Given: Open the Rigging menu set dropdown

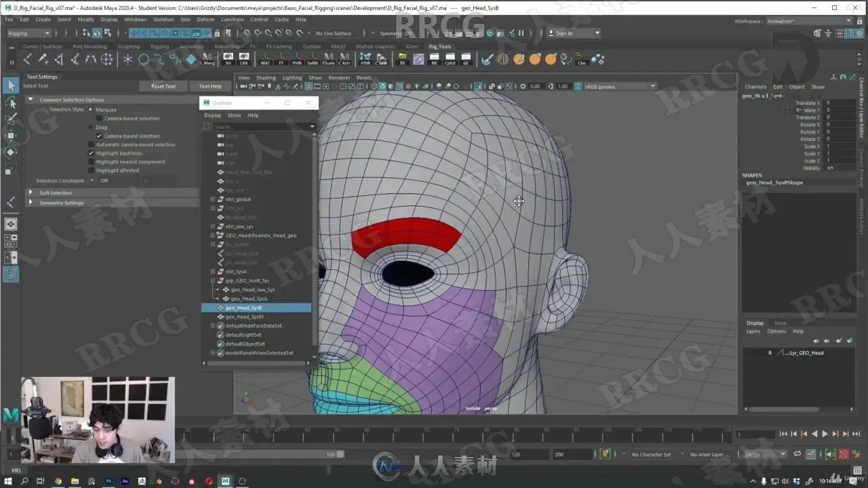Looking at the screenshot, I should pyautogui.click(x=28, y=33).
